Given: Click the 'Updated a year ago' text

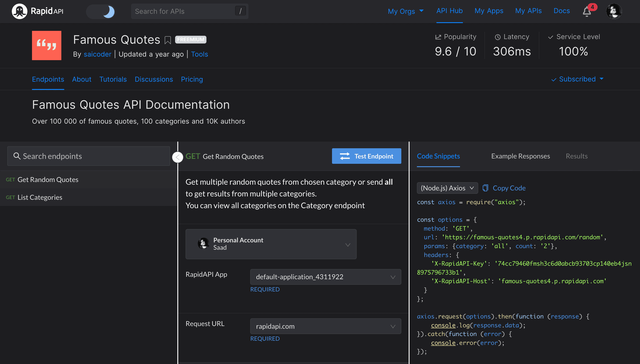Looking at the screenshot, I should pyautogui.click(x=151, y=54).
